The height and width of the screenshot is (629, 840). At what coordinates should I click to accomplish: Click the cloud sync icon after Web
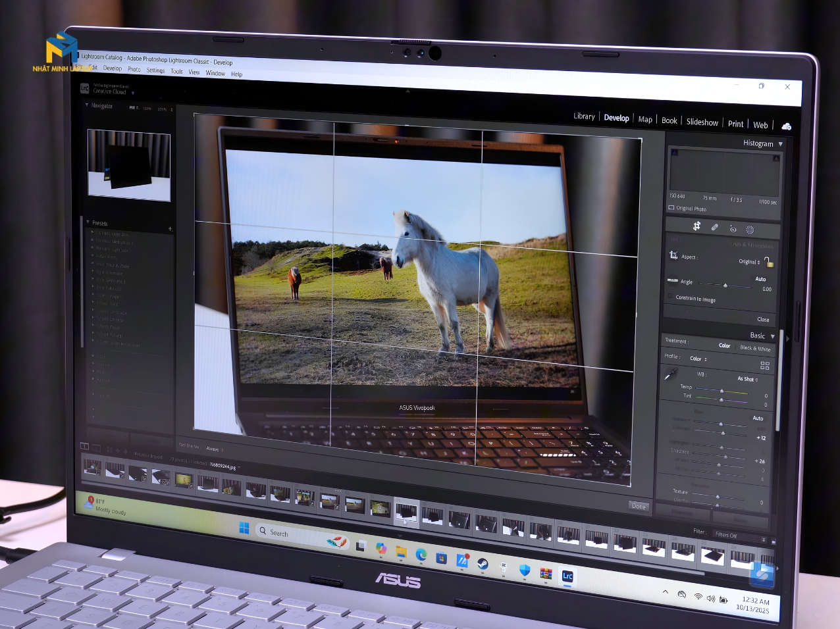786,126
